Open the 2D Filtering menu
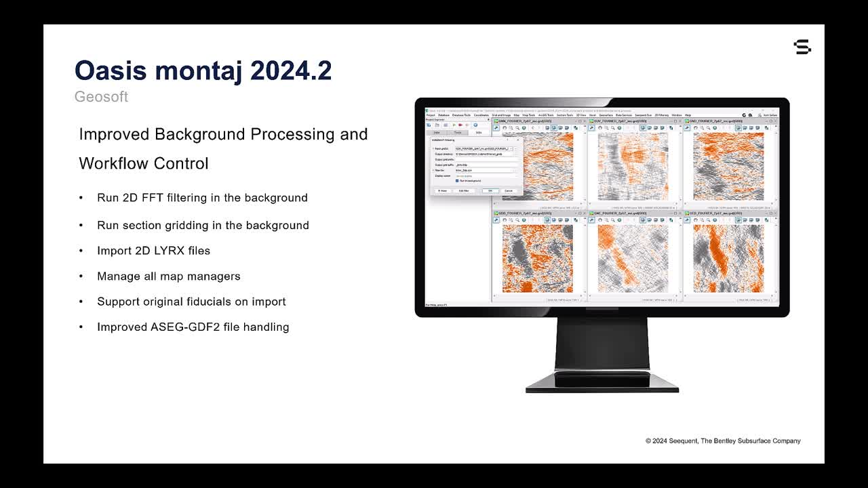This screenshot has width=868, height=488. (661, 115)
